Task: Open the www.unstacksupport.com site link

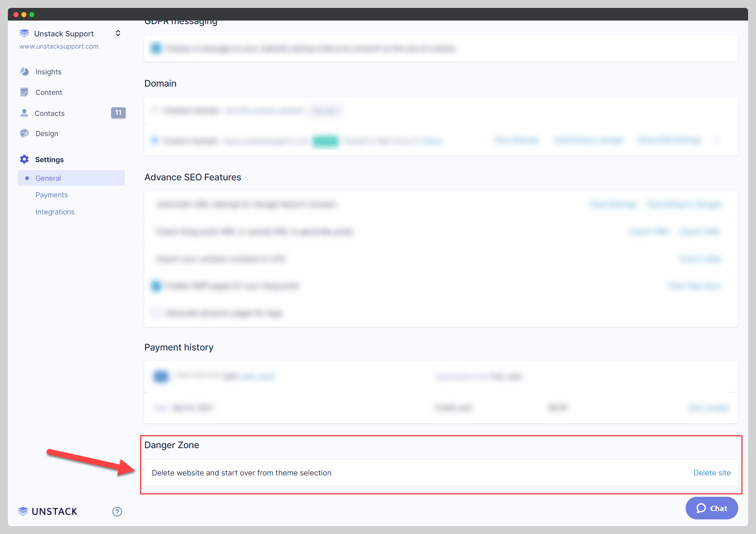Action: 59,46
